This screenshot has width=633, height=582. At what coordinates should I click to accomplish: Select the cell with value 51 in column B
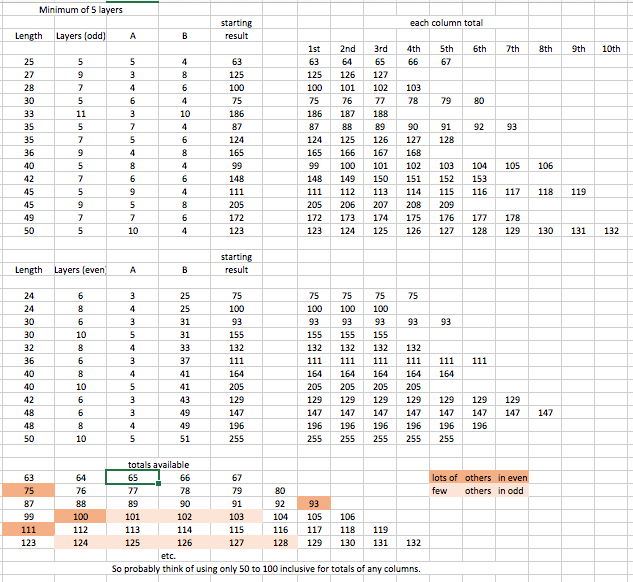pyautogui.click(x=184, y=438)
